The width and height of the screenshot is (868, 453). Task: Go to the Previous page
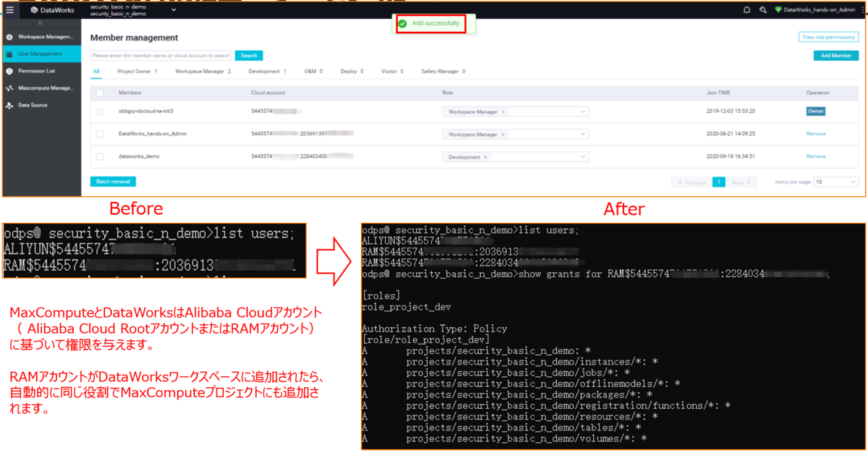[689, 182]
